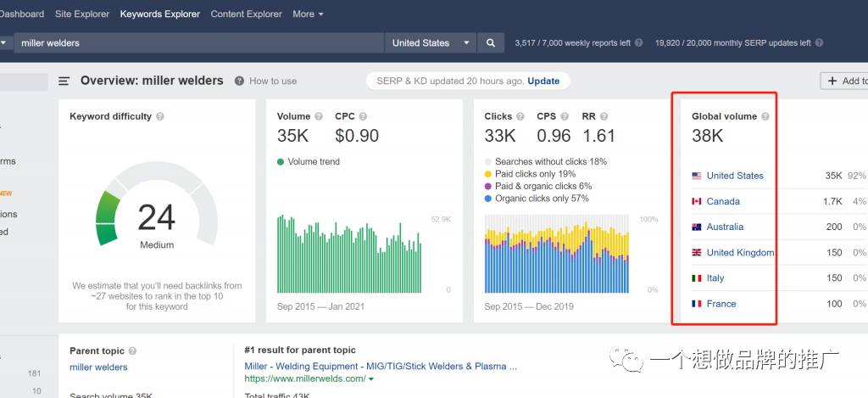Click help icon next to Parent topic
The height and width of the screenshot is (398, 868).
[132, 350]
